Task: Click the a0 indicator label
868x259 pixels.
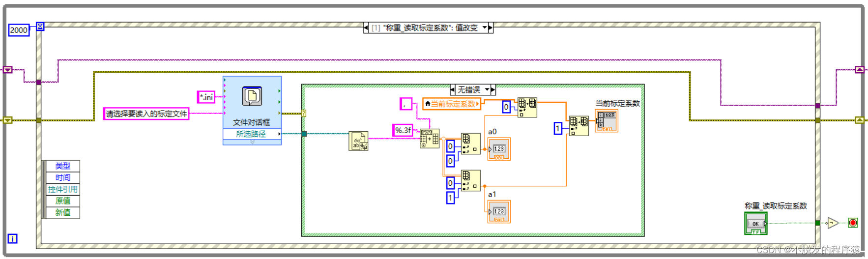Action: tap(492, 132)
